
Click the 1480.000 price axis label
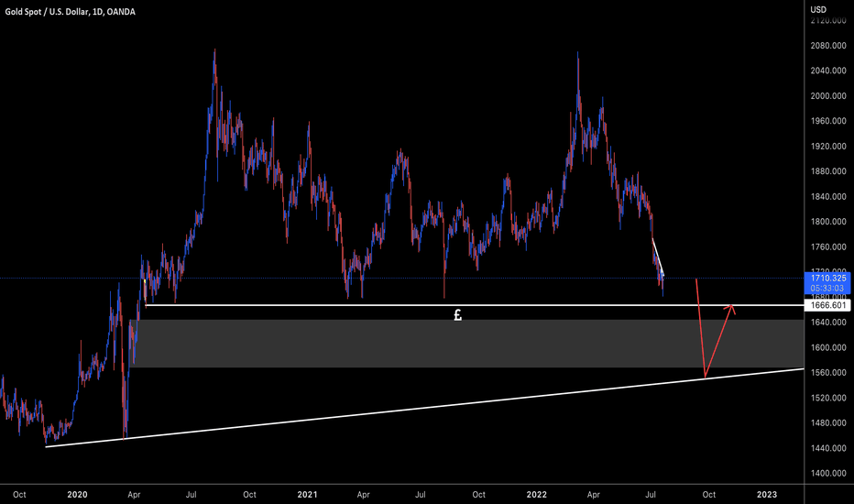(x=827, y=422)
